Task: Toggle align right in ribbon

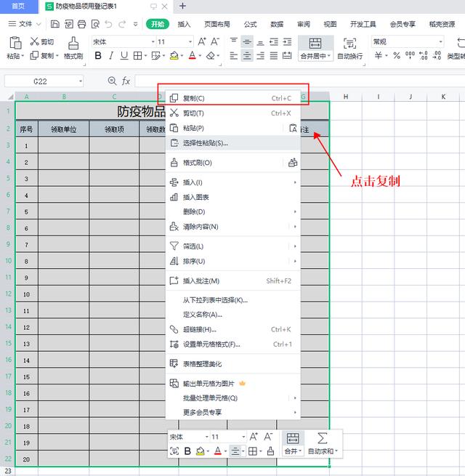Action: 260,55
